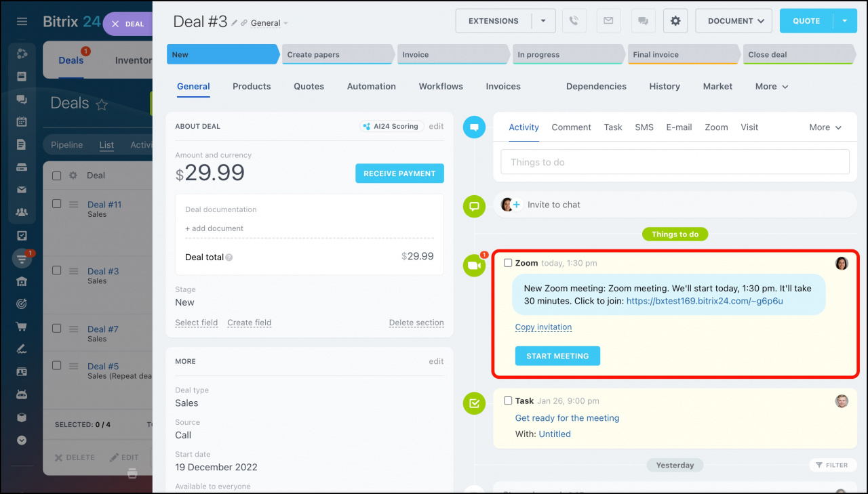Open the calendar icon in left sidebar

tap(22, 122)
